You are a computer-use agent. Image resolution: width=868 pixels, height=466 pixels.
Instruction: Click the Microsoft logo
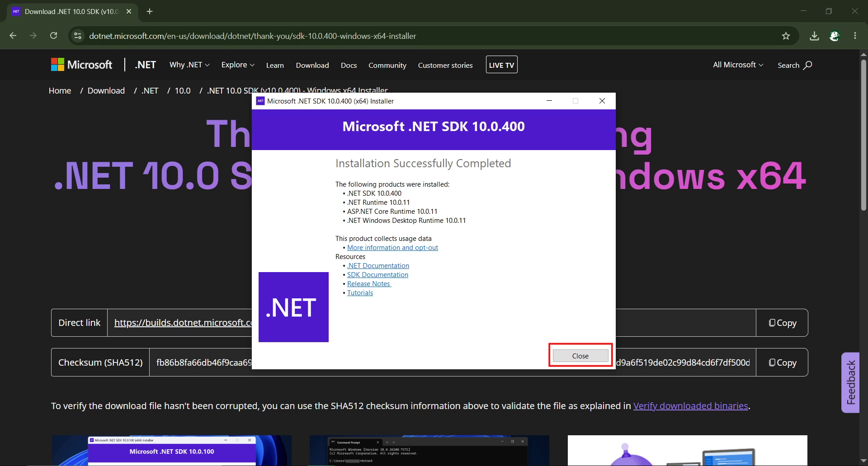click(x=81, y=65)
